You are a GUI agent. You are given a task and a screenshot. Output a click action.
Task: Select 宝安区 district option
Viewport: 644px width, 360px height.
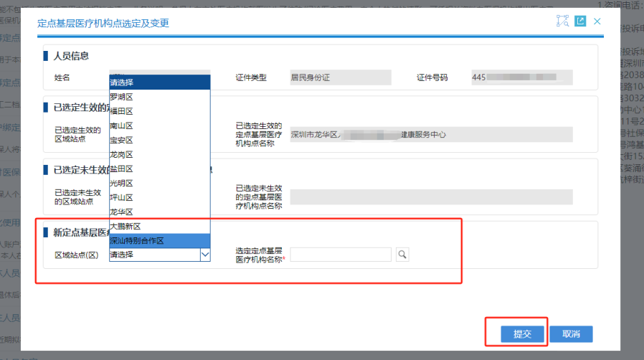(122, 140)
